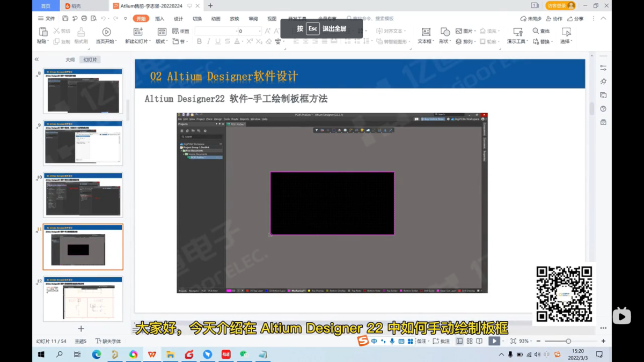Open the Transitions (切换) ribbon tab

coord(197,18)
